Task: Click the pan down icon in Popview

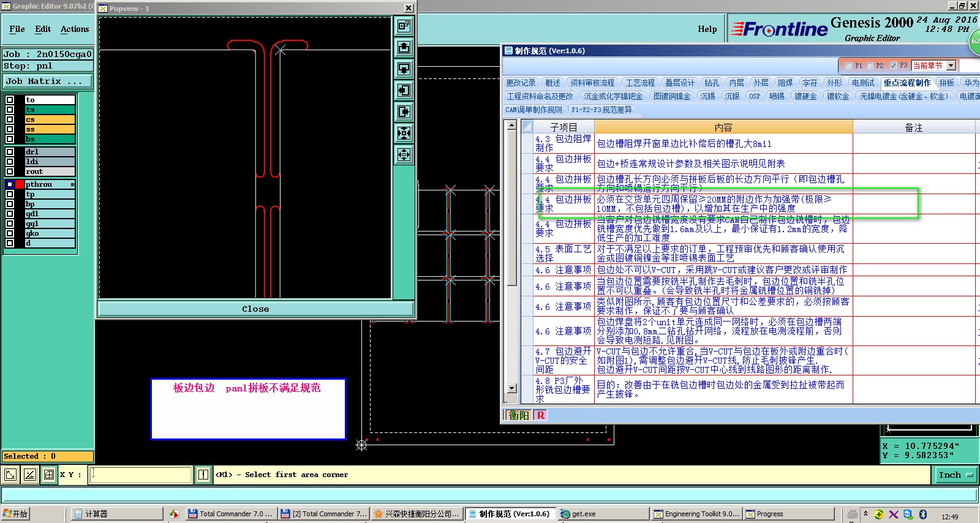Action: click(x=404, y=69)
